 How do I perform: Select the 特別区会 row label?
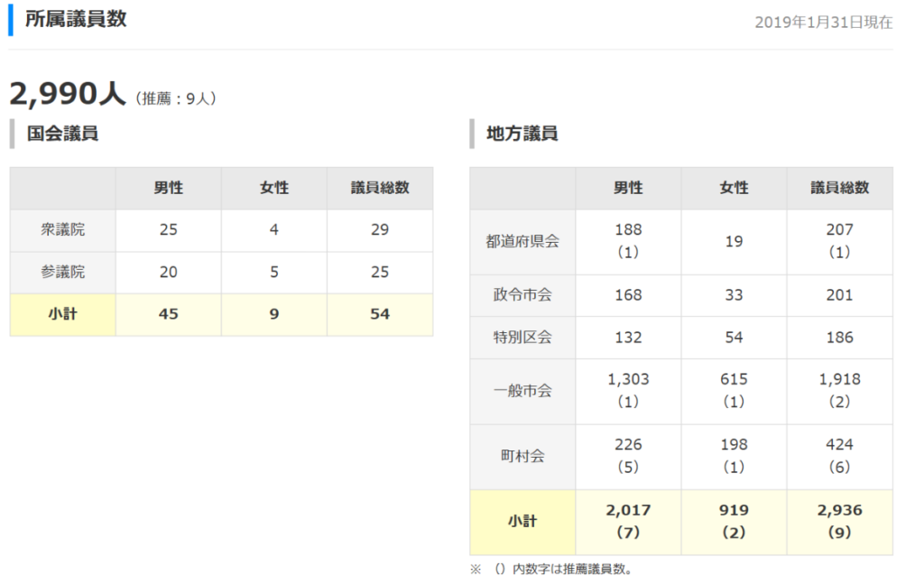pyautogui.click(x=522, y=338)
